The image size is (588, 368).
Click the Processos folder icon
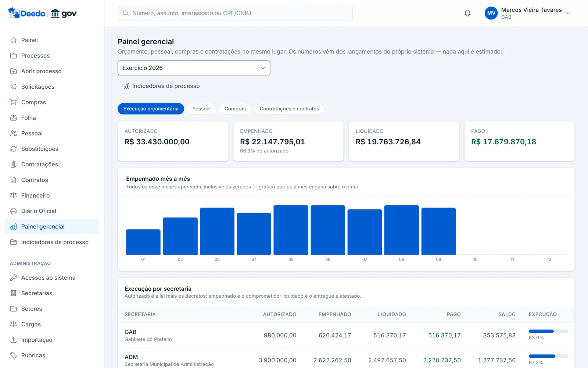click(x=14, y=56)
